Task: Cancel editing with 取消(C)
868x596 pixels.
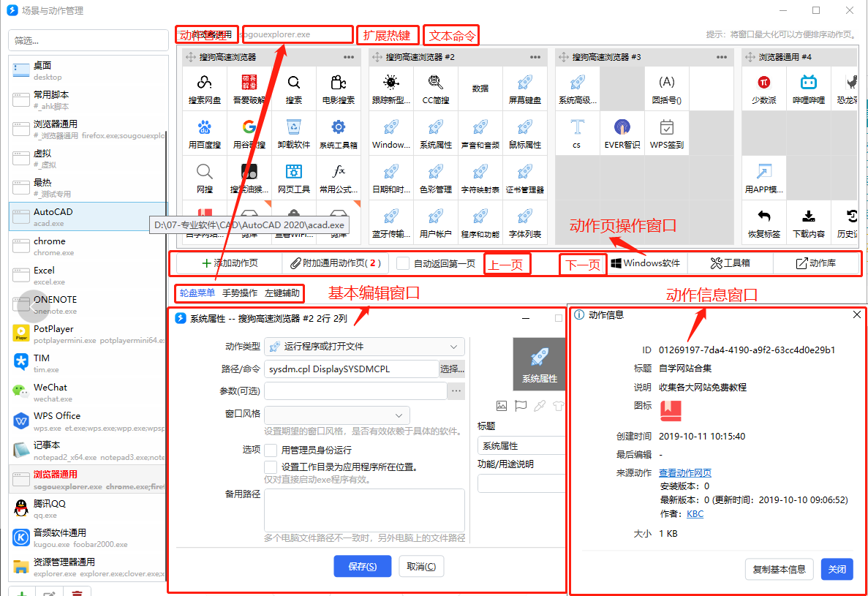Action: tap(421, 566)
